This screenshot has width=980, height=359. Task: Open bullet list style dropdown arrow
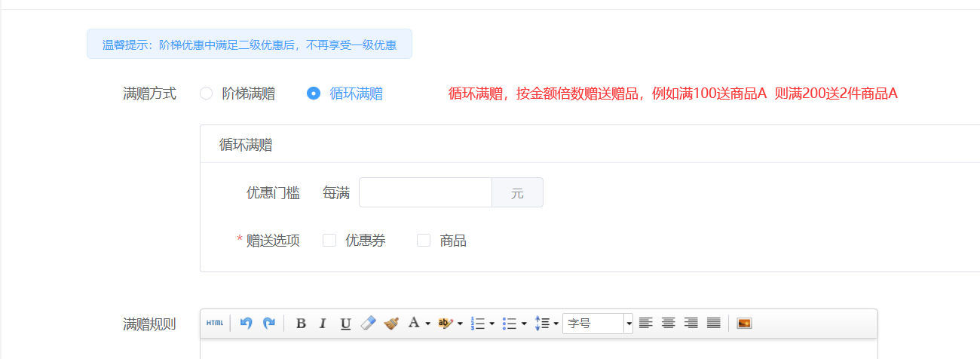pos(523,324)
